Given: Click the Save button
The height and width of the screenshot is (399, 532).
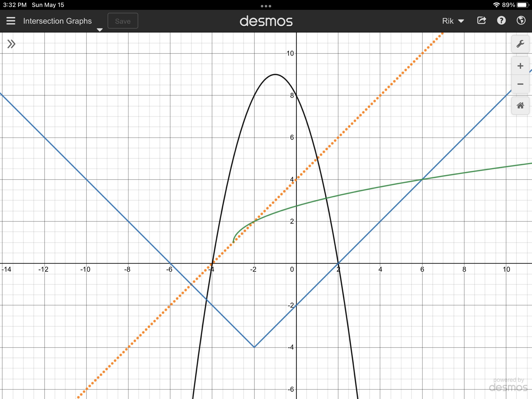Looking at the screenshot, I should coord(123,21).
